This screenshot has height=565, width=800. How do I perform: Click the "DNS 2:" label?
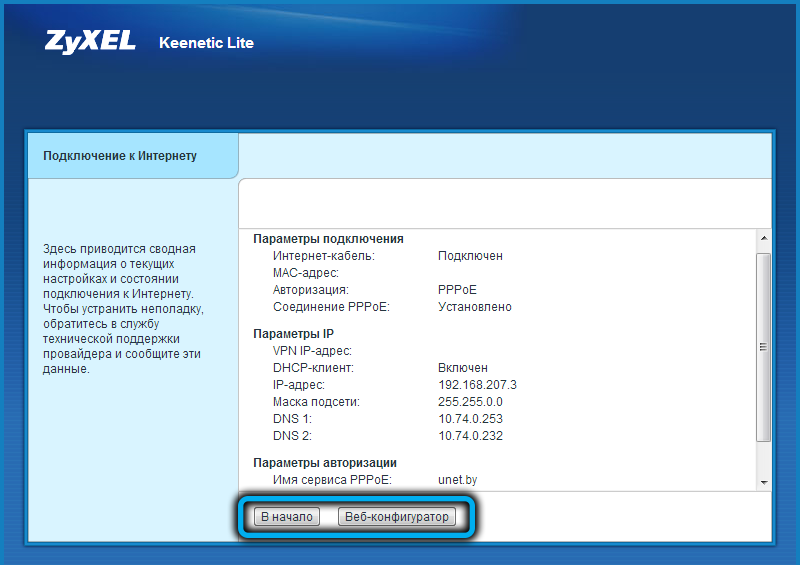click(292, 436)
